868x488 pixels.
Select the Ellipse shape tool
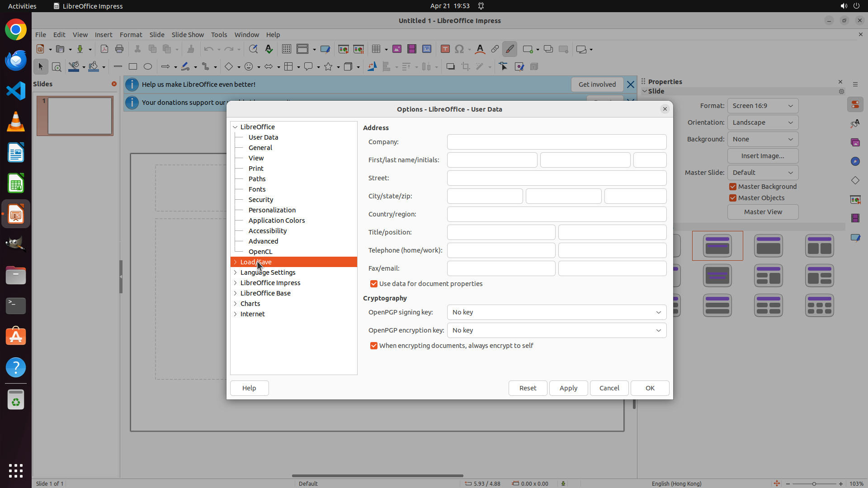pyautogui.click(x=148, y=67)
